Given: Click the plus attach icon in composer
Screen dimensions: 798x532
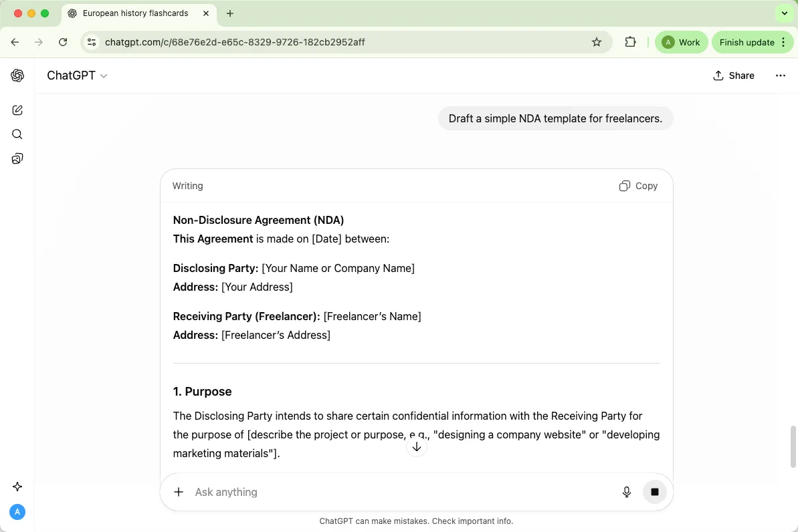Looking at the screenshot, I should pyautogui.click(x=179, y=492).
